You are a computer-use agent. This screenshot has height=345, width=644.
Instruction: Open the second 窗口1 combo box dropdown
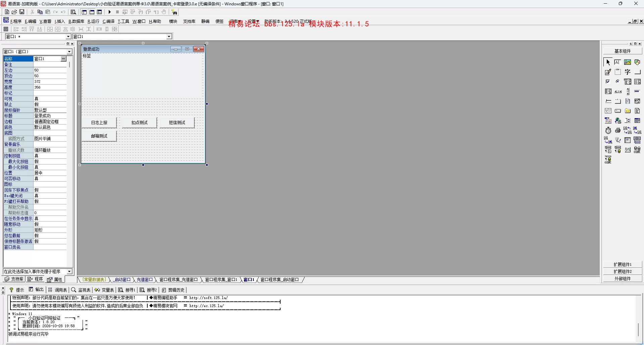[x=169, y=37]
